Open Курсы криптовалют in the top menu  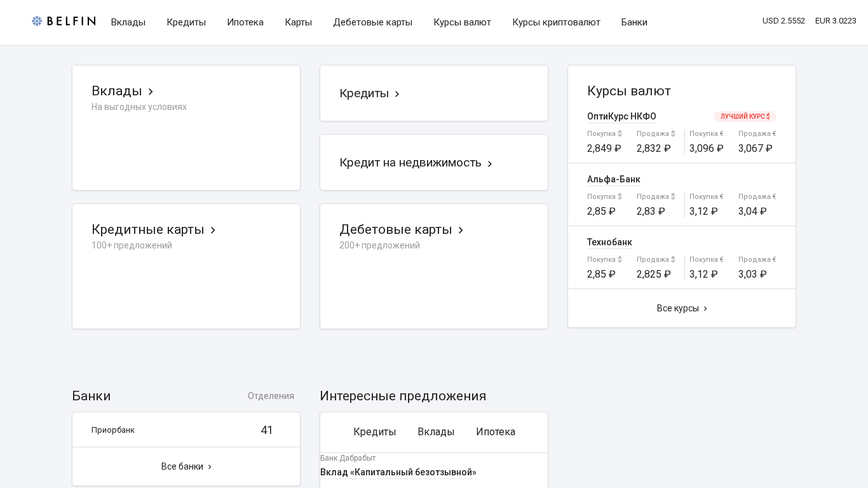point(556,22)
